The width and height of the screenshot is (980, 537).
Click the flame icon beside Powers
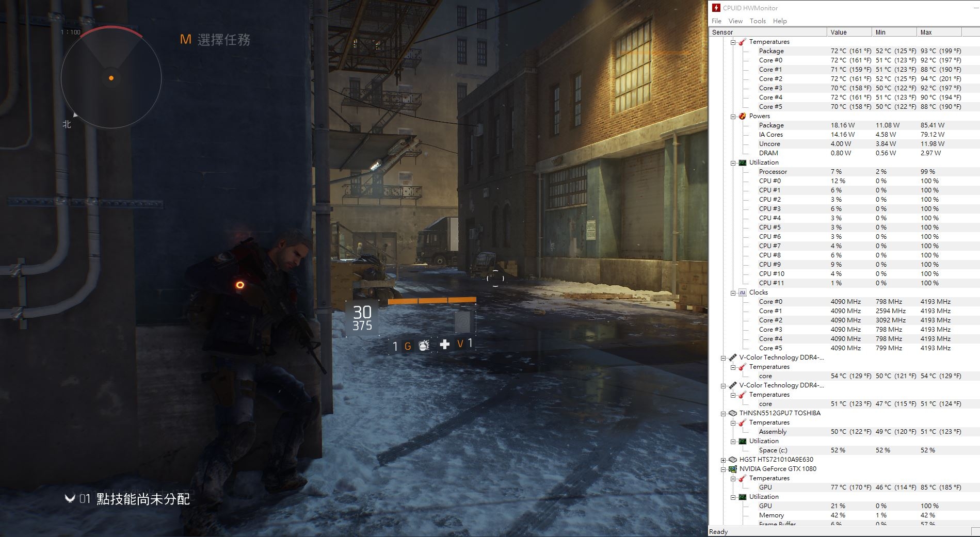742,116
